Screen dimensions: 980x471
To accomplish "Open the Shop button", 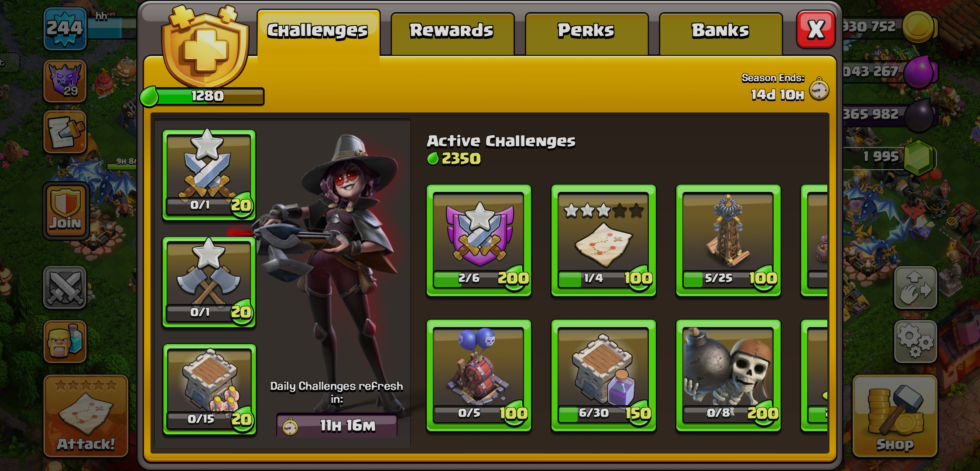I will coord(894,416).
